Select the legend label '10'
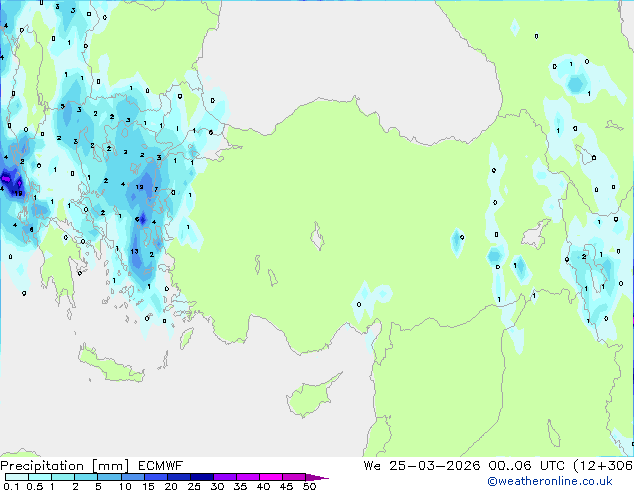Screen dimensions: 634x490 point(125,486)
